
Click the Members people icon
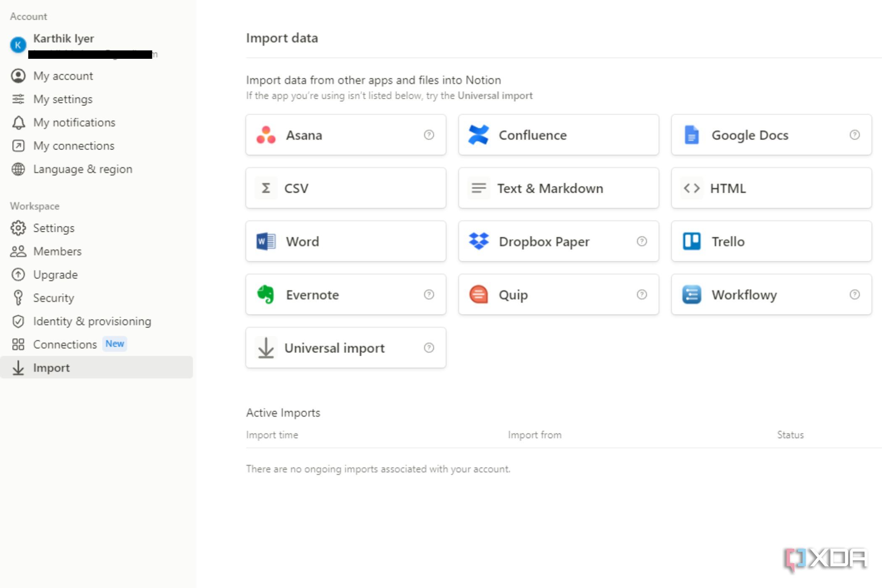18,251
